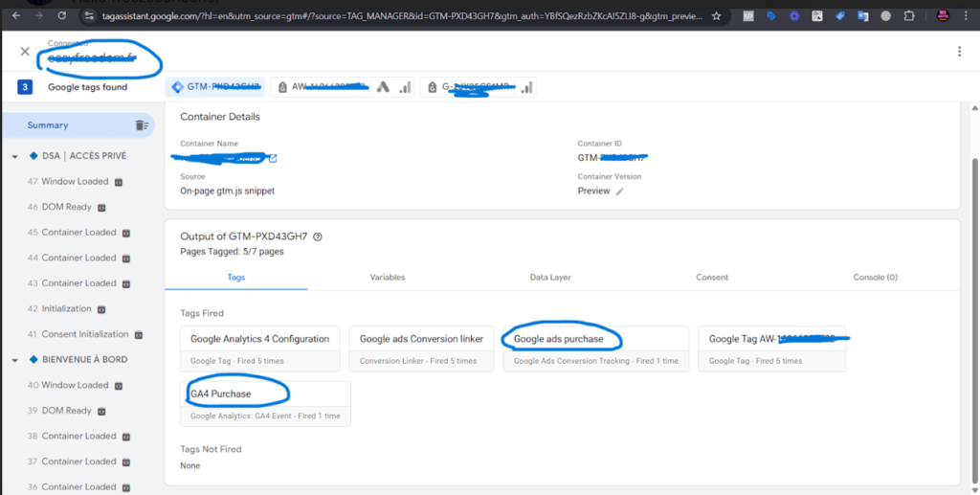The image size is (980, 495).
Task: Clear events with the delete list icon
Action: 142,125
